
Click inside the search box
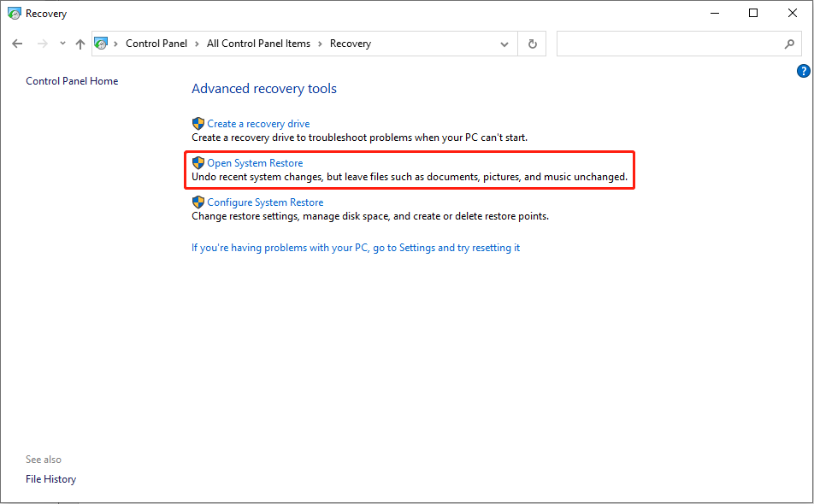click(x=675, y=43)
